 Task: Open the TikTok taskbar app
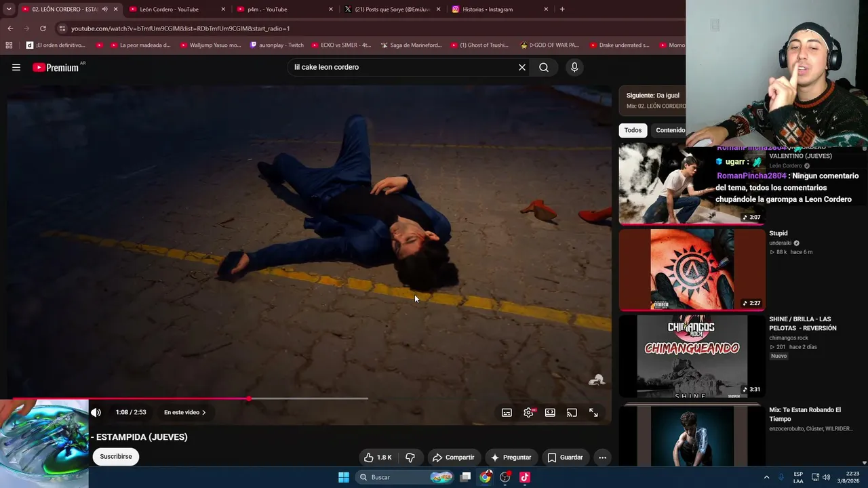[524, 477]
